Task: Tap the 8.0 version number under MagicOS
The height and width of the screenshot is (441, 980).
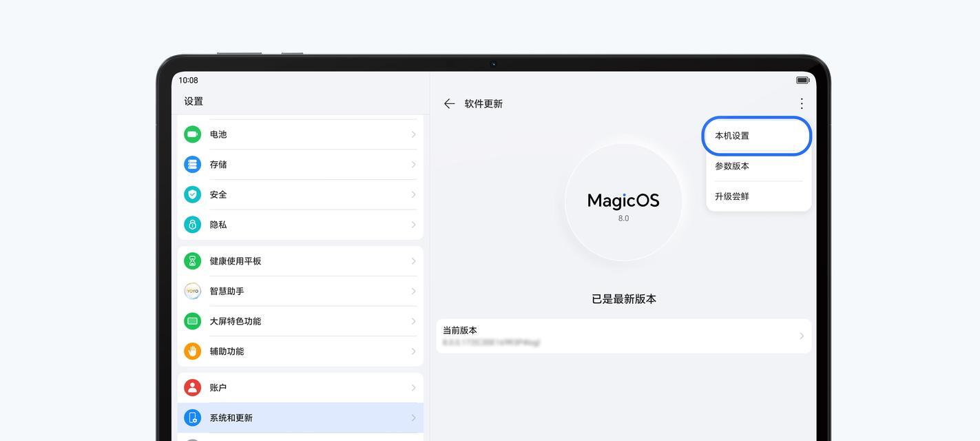Action: 623,218
